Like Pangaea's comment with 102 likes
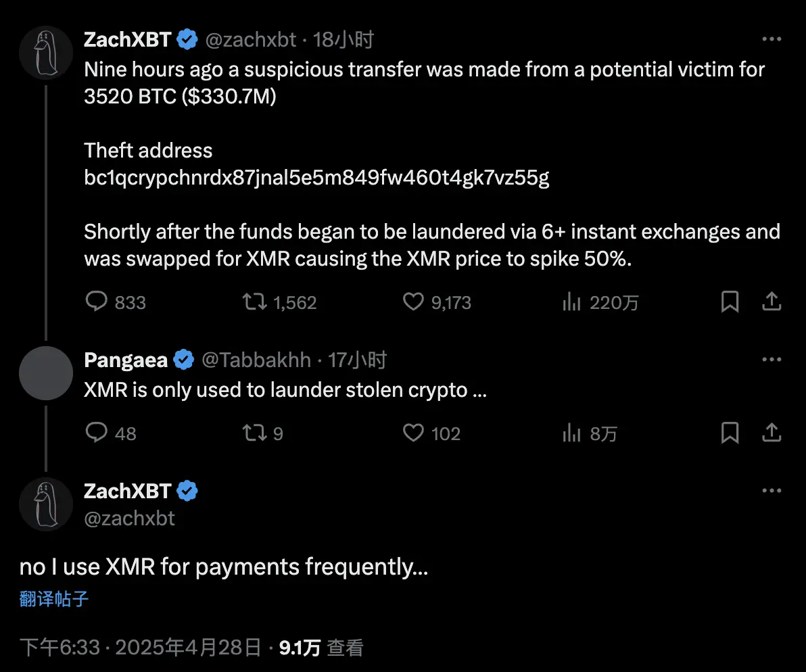This screenshot has height=672, width=806. click(413, 433)
